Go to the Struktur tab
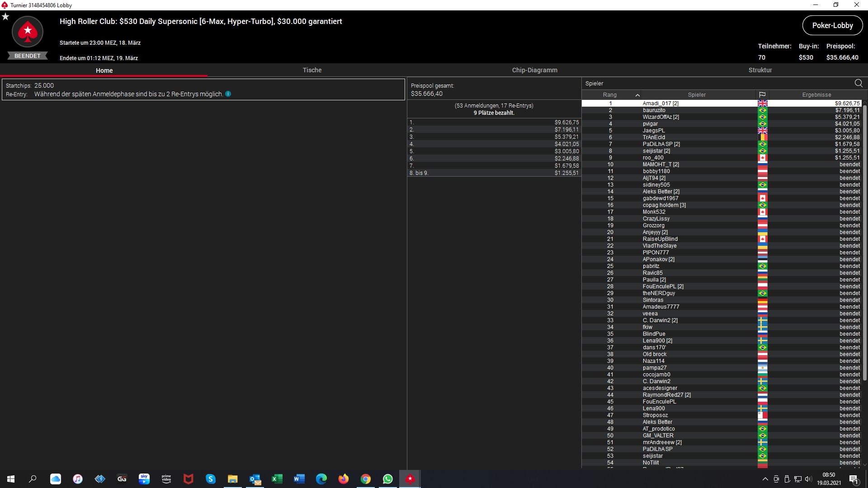 (x=760, y=70)
